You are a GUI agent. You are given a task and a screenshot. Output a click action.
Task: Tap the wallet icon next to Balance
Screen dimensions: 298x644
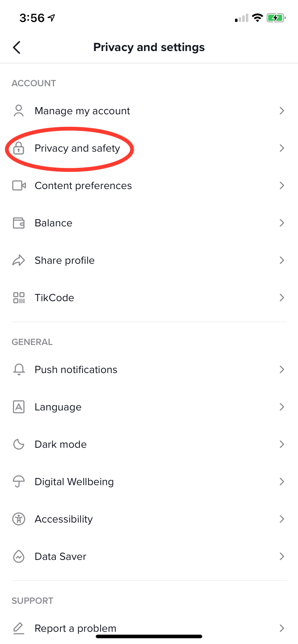[19, 223]
